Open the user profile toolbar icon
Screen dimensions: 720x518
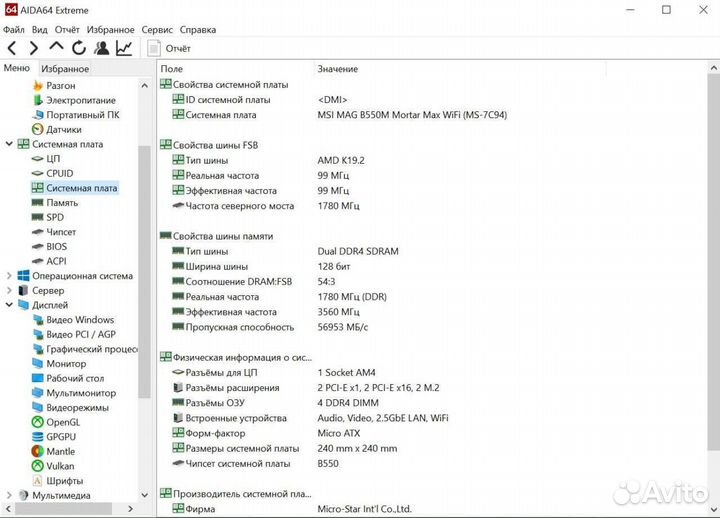tap(101, 48)
